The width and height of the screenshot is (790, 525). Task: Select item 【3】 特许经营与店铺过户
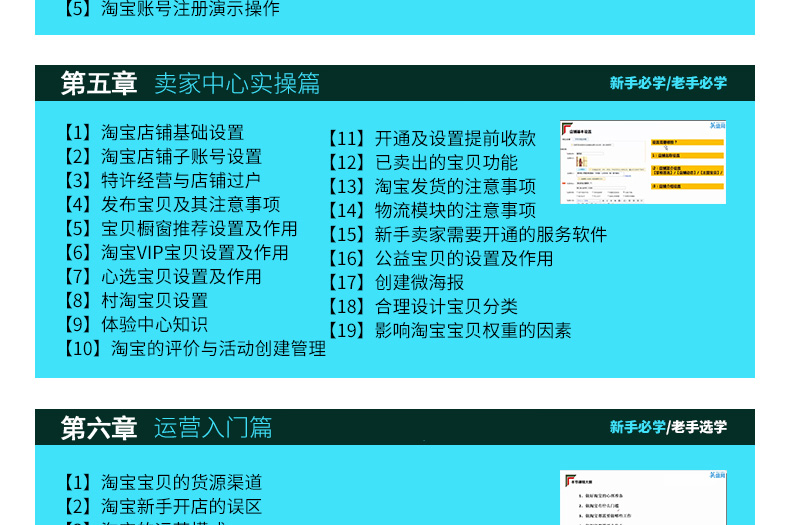[x=161, y=180]
